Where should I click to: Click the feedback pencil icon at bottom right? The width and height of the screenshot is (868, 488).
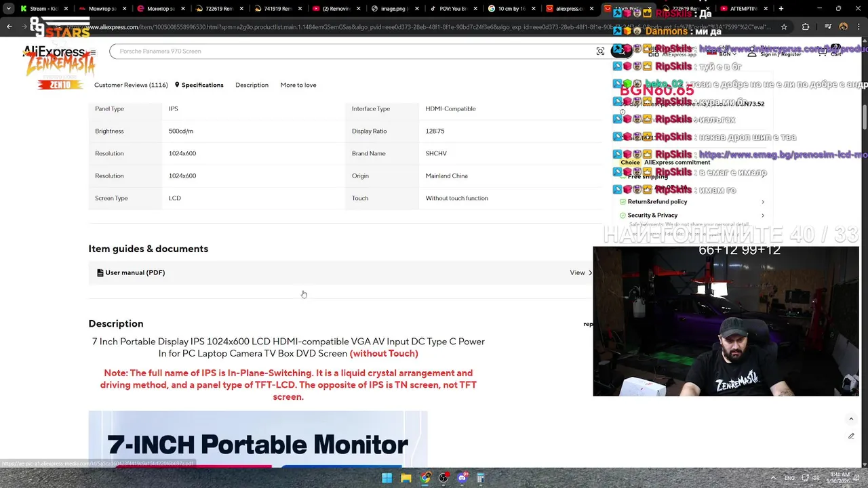tap(851, 436)
